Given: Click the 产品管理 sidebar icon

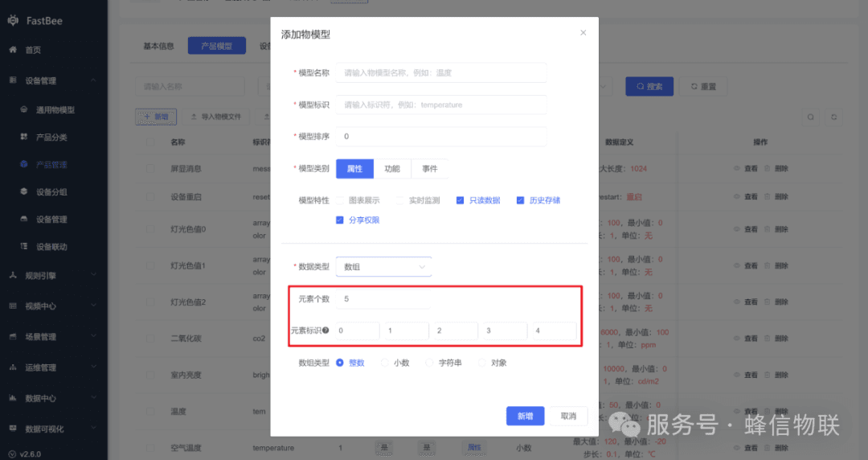Looking at the screenshot, I should pos(24,165).
